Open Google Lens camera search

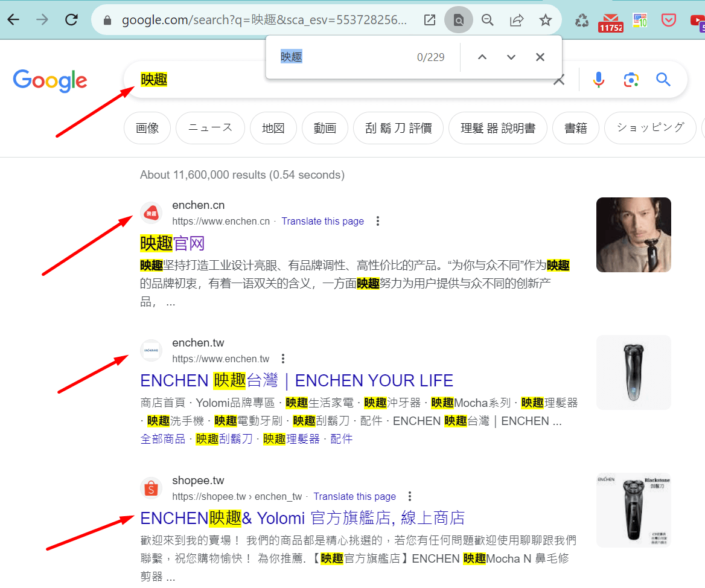click(631, 79)
